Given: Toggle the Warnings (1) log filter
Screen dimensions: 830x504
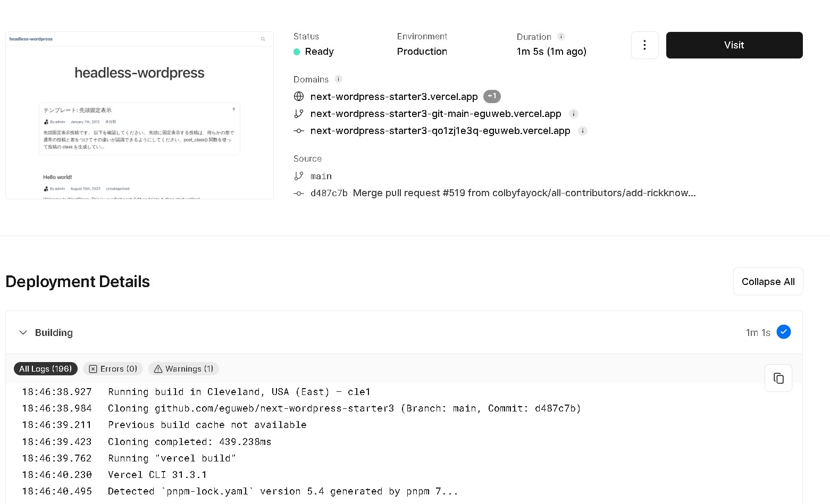Looking at the screenshot, I should click(x=183, y=368).
